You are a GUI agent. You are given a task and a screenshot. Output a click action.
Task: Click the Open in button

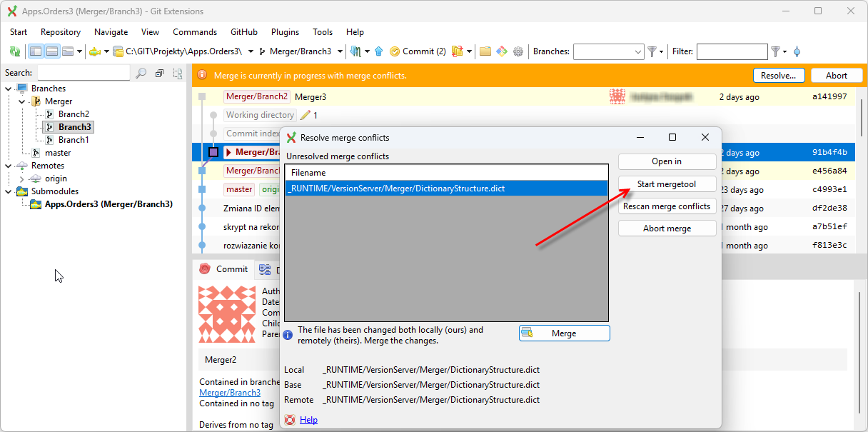tap(667, 161)
